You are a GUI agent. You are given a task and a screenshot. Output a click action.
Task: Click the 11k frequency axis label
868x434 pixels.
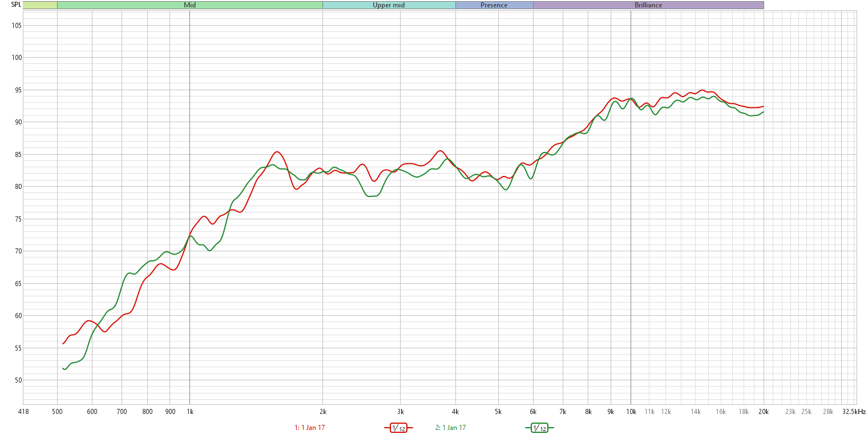point(649,411)
